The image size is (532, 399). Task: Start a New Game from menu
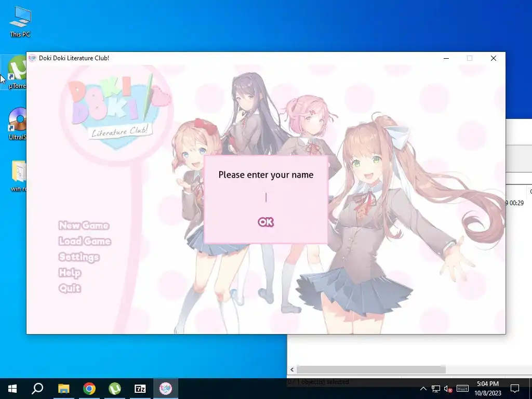84,225
